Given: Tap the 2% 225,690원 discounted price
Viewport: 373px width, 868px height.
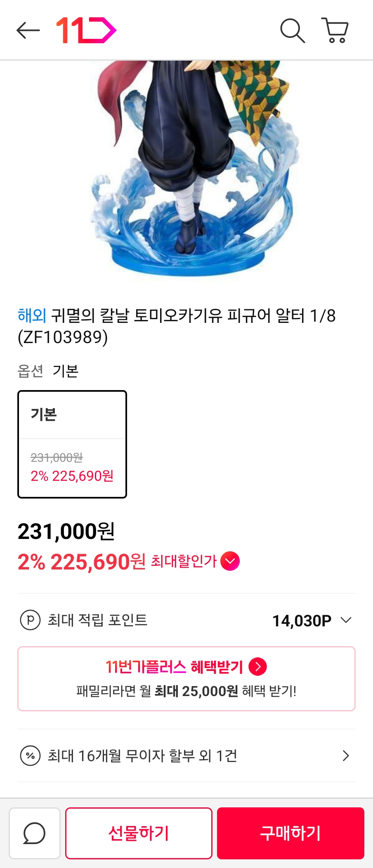Looking at the screenshot, I should [x=82, y=562].
